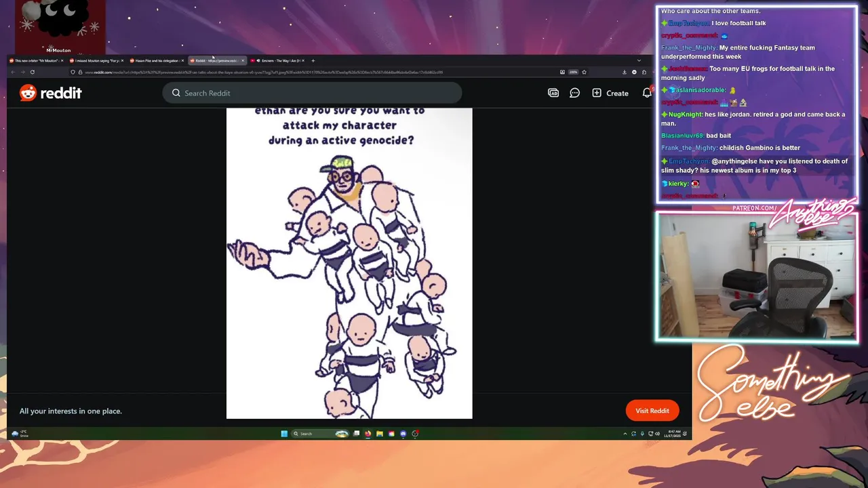The height and width of the screenshot is (488, 868).
Task: Open Reddit chat icon
Action: [574, 93]
